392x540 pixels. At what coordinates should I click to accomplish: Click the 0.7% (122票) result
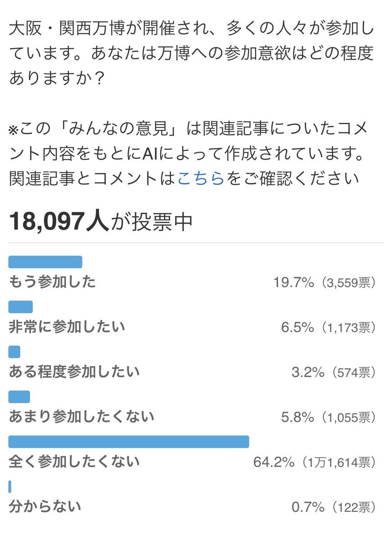click(333, 508)
